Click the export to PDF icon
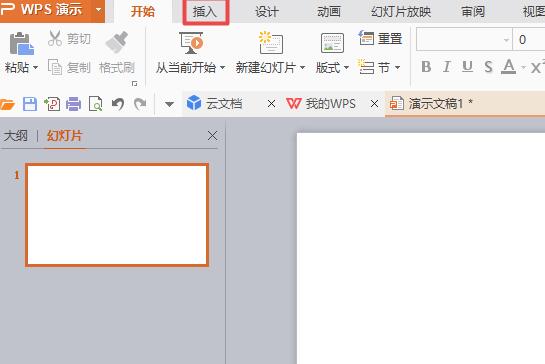The width and height of the screenshot is (545, 364). pyautogui.click(x=52, y=104)
